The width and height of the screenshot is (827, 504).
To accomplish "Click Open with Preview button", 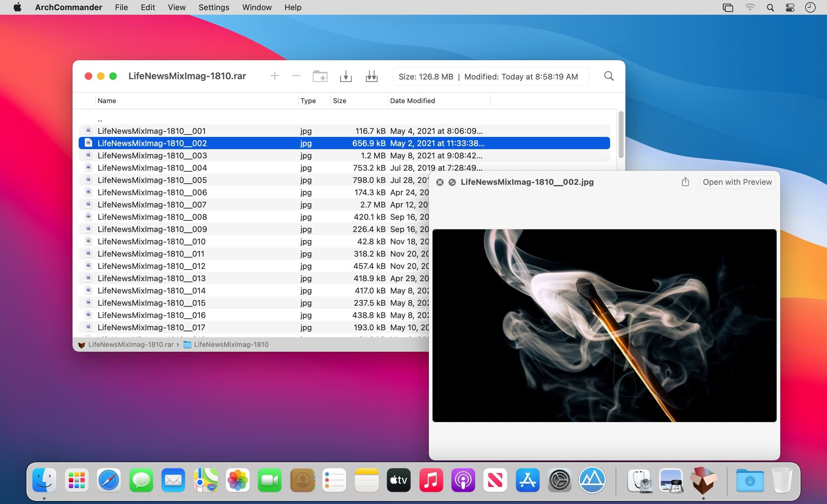I will coord(737,182).
